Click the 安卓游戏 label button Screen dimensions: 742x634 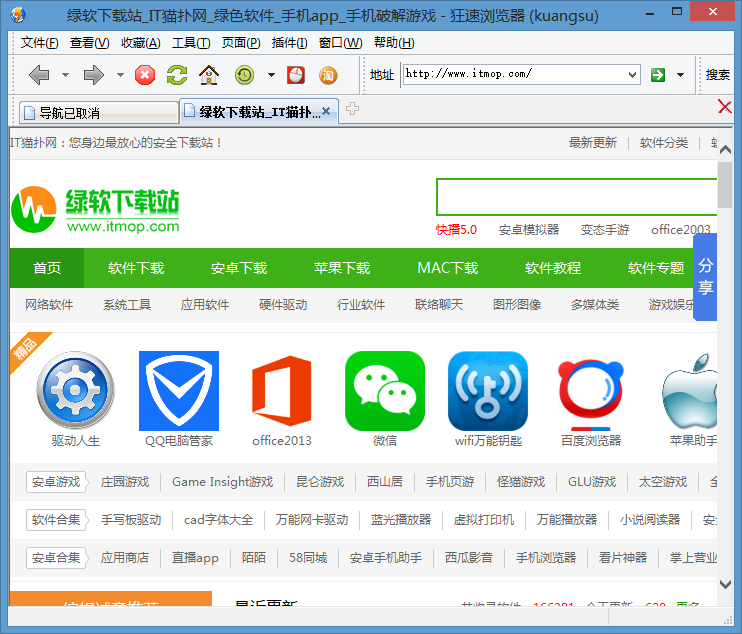(x=56, y=482)
